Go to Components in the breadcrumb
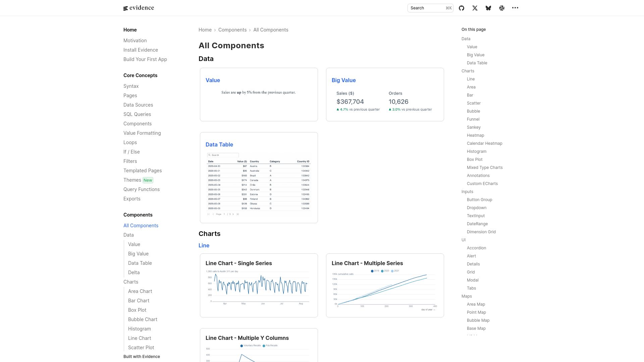This screenshot has width=644, height=362. tap(232, 30)
